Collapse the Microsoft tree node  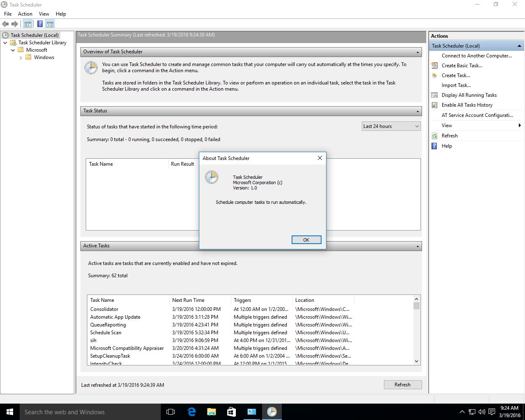click(x=13, y=50)
